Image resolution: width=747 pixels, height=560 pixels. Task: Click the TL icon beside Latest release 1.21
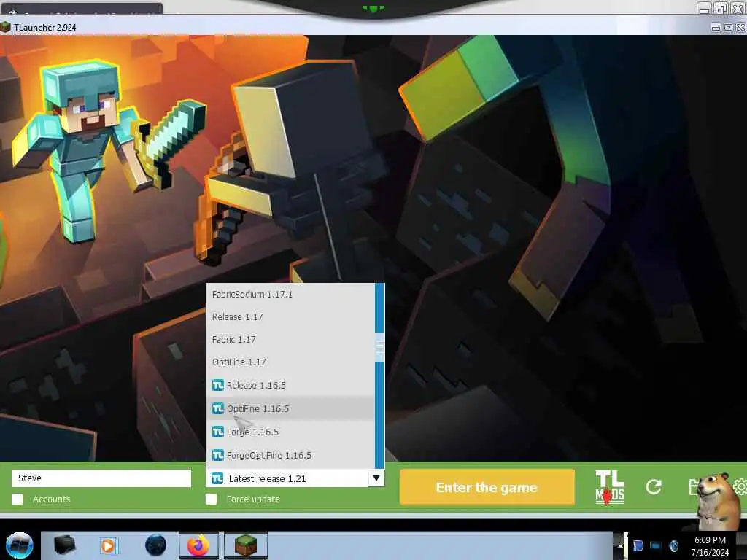217,478
